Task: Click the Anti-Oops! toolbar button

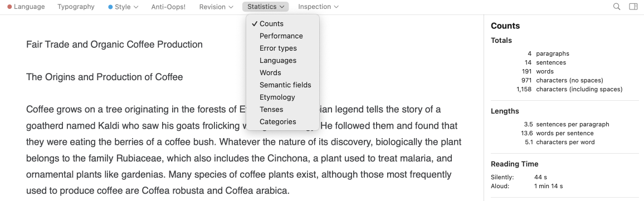Action: click(x=168, y=7)
